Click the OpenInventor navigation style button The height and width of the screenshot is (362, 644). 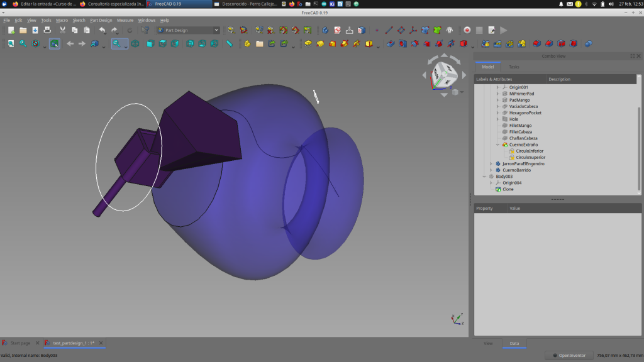(x=569, y=356)
